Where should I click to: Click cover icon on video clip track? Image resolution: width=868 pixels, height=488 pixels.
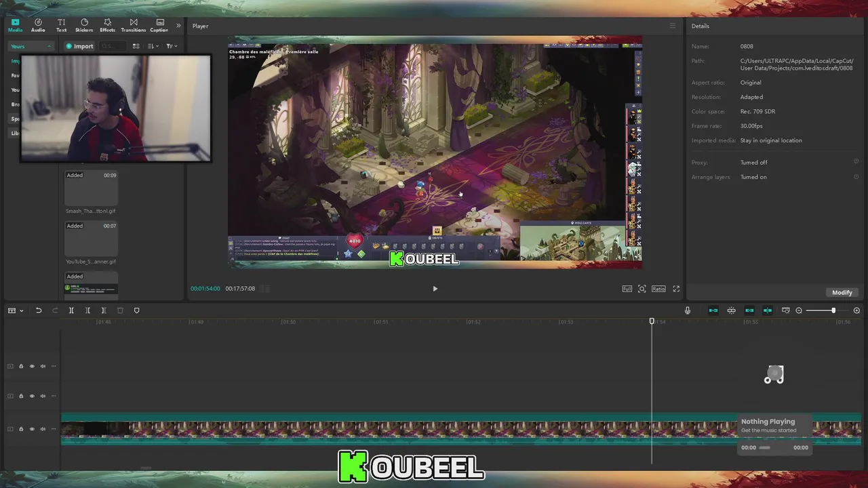(x=10, y=428)
